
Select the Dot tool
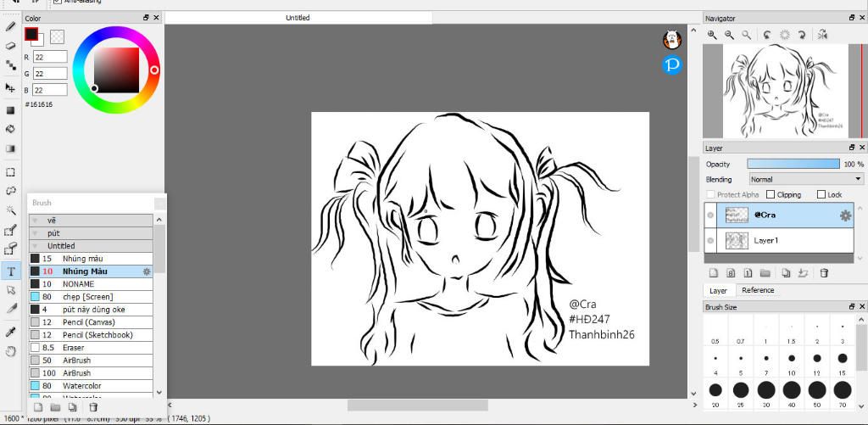click(10, 65)
